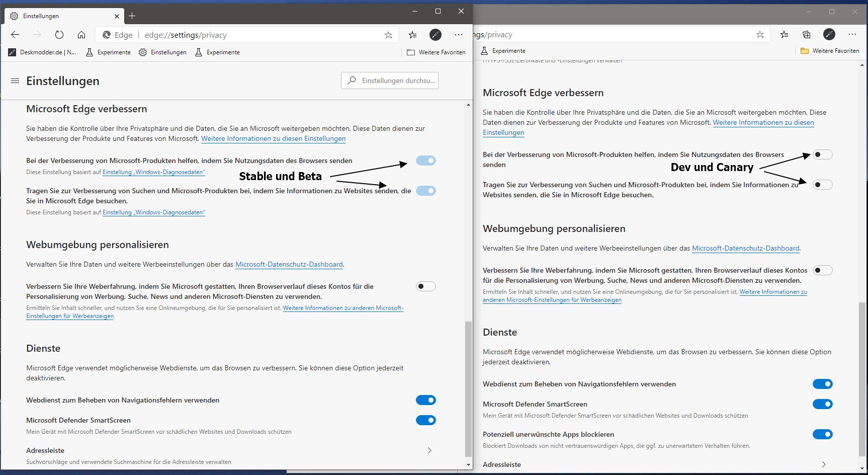
Task: Open the Deskmodder.de bookmark
Action: click(x=42, y=52)
